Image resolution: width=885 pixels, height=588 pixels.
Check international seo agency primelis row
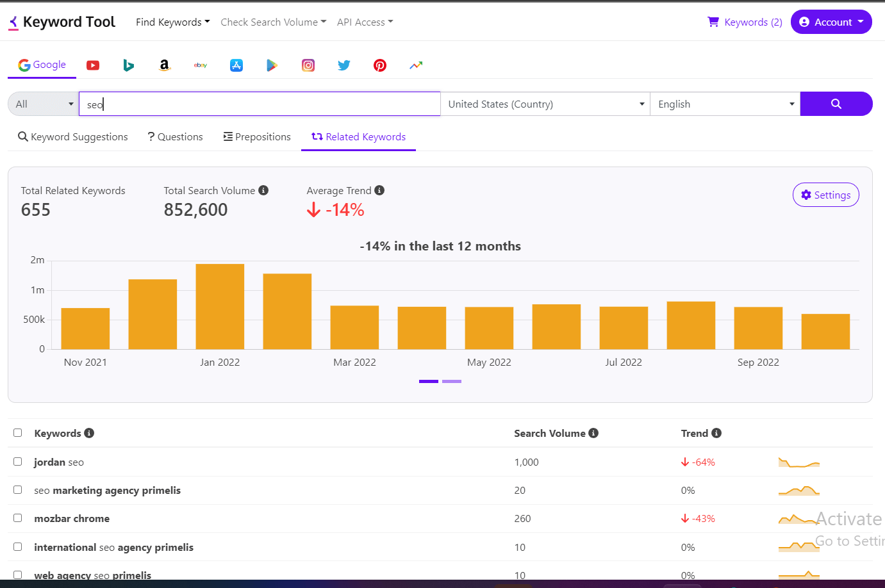pos(18,547)
